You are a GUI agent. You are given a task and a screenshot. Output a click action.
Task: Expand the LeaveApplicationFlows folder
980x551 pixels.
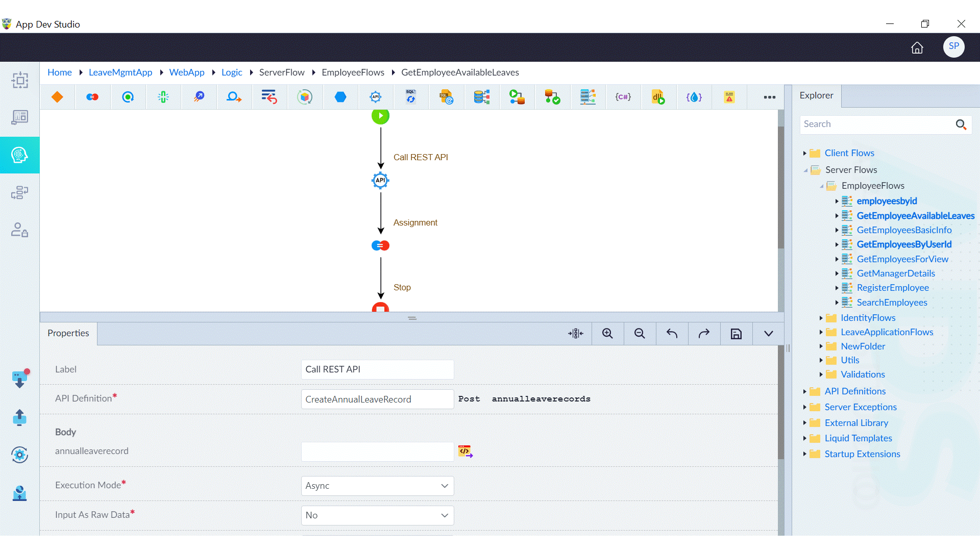821,332
